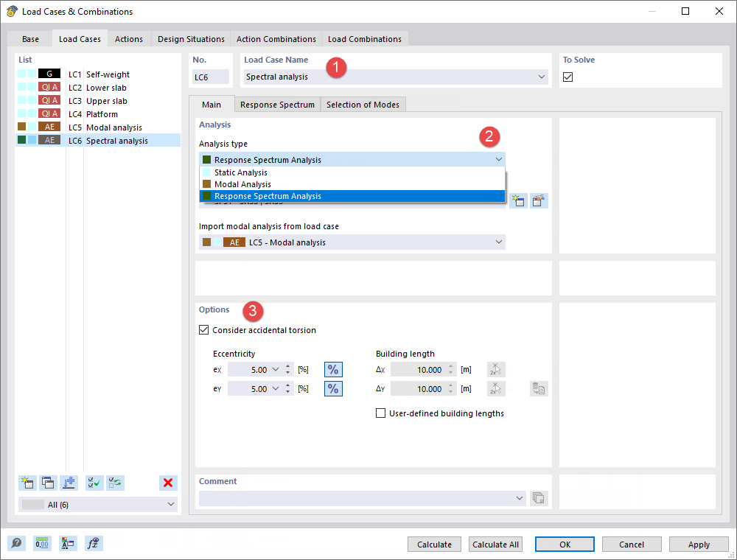The image size is (737, 560).
Task: Toggle the To Solve checkbox
Action: pos(567,77)
